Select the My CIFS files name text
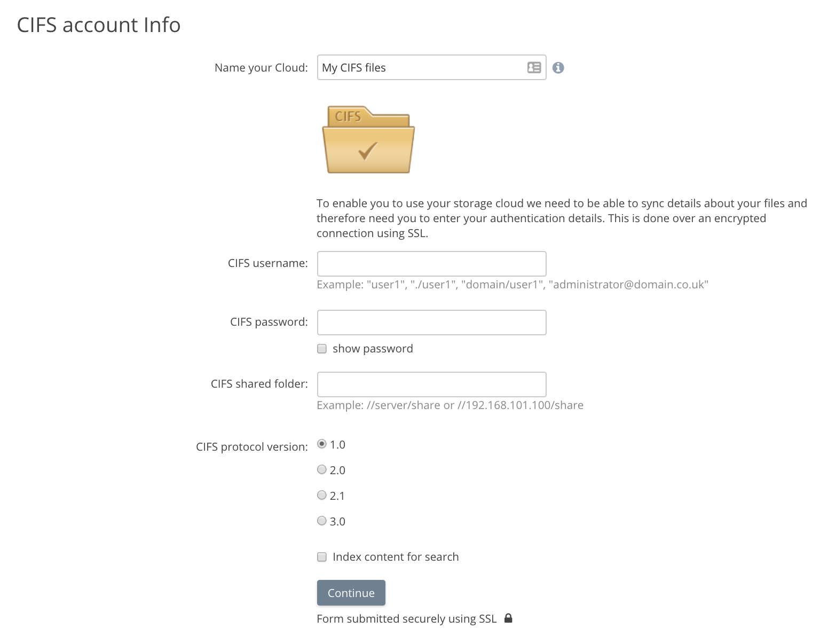This screenshot has height=644, width=820. click(354, 67)
